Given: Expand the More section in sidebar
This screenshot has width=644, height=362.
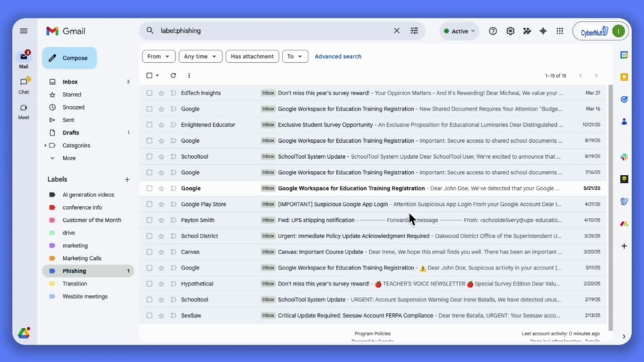Looking at the screenshot, I should tap(68, 158).
